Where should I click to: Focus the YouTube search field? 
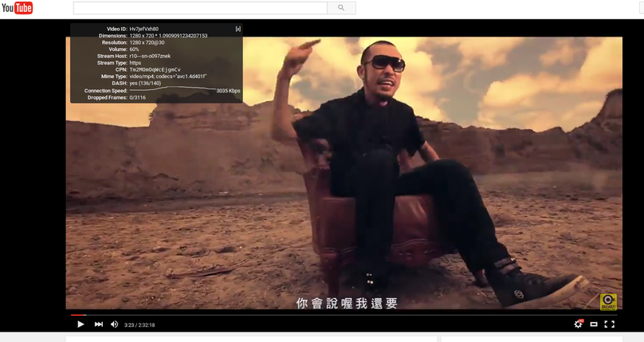pyautogui.click(x=199, y=8)
